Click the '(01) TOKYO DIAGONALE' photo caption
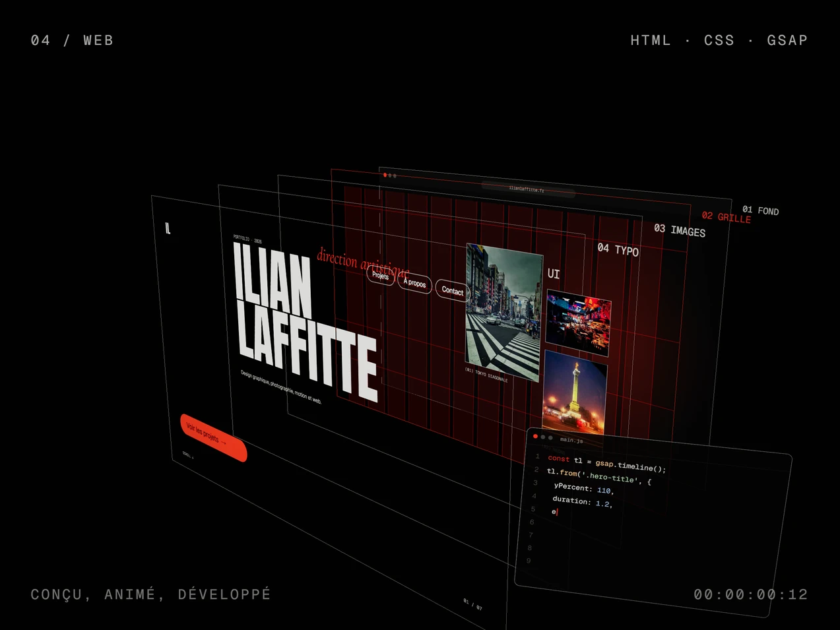Viewport: 840px width, 630px height. click(x=486, y=375)
